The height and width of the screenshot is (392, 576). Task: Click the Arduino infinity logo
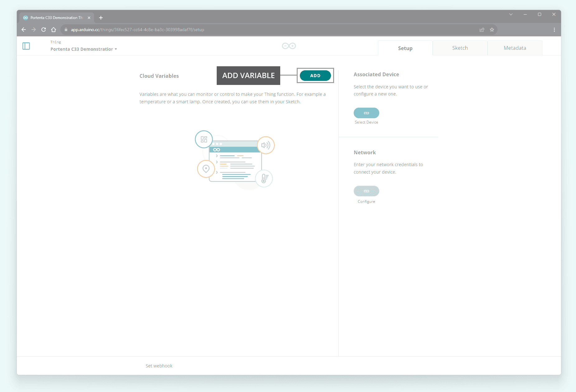289,46
